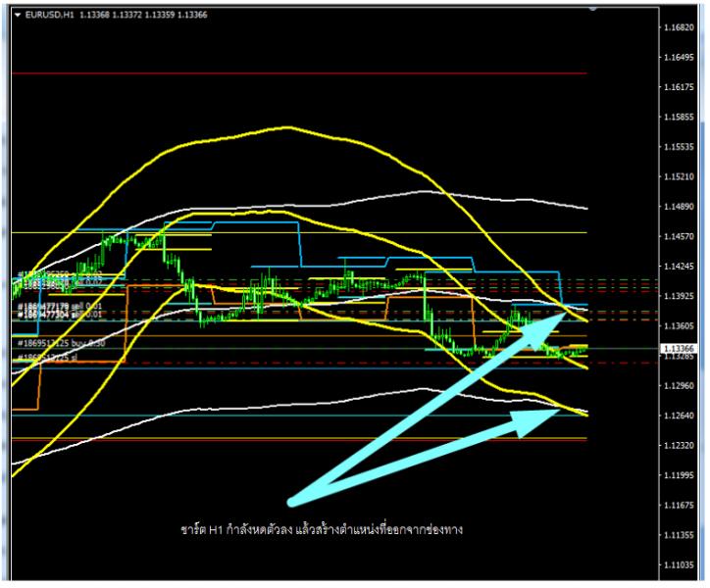Select price scale value 1.11035

point(679,565)
